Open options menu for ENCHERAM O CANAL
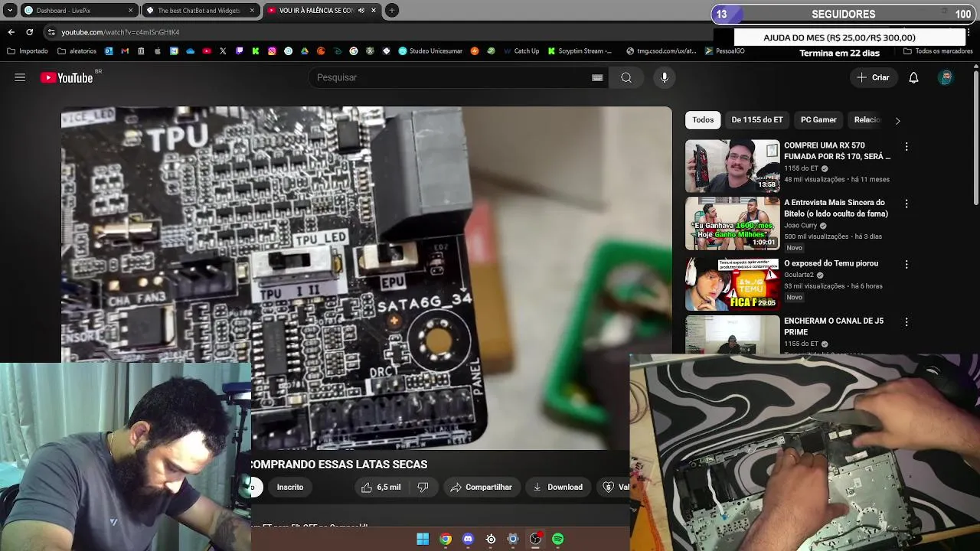980x551 pixels. click(x=906, y=322)
